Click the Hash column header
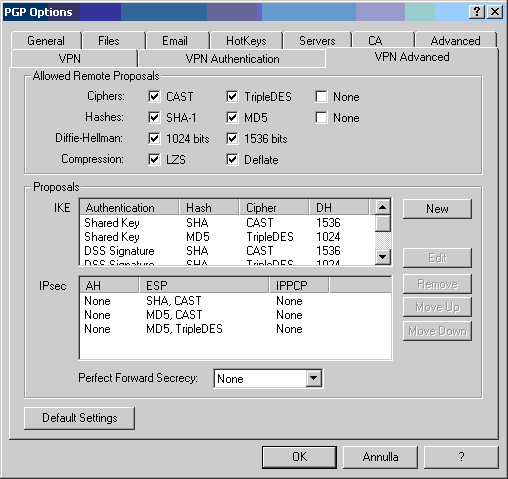This screenshot has width=508, height=479. click(x=209, y=208)
